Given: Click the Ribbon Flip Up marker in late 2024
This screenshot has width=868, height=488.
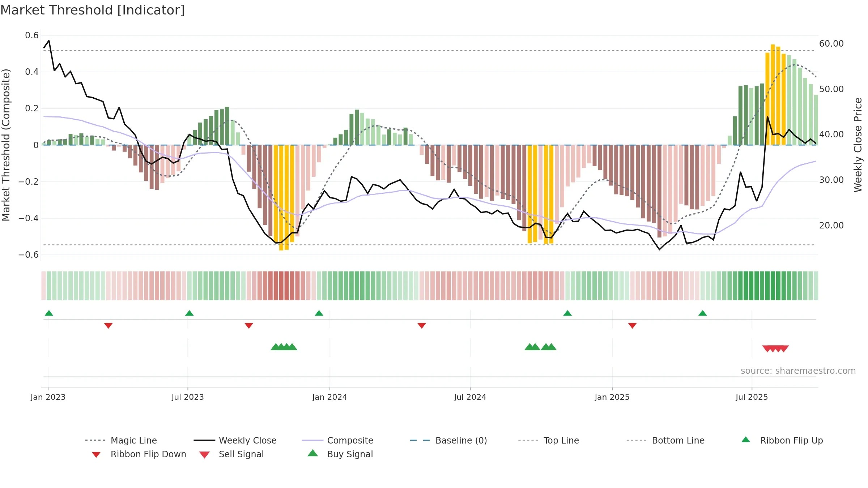Looking at the screenshot, I should coord(567,313).
